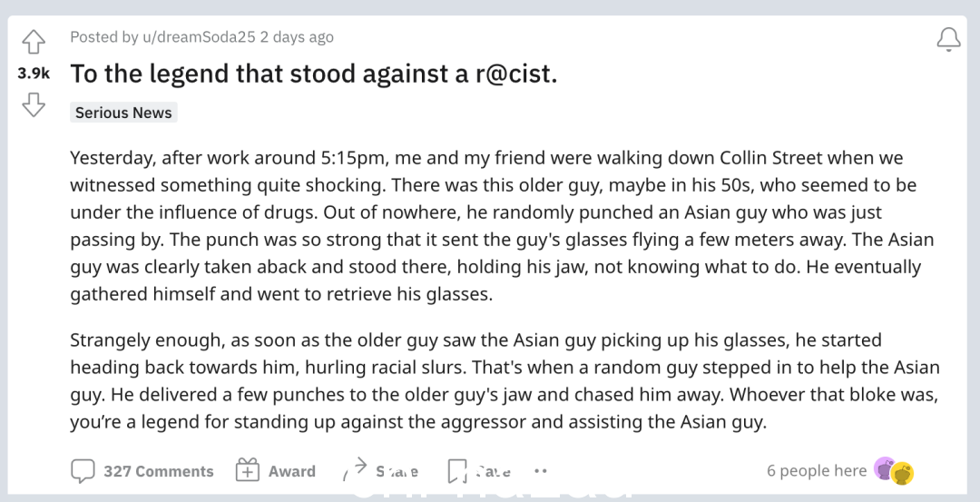The width and height of the screenshot is (980, 502).
Task: Click the purple avatar next to people here
Action: [x=884, y=468]
